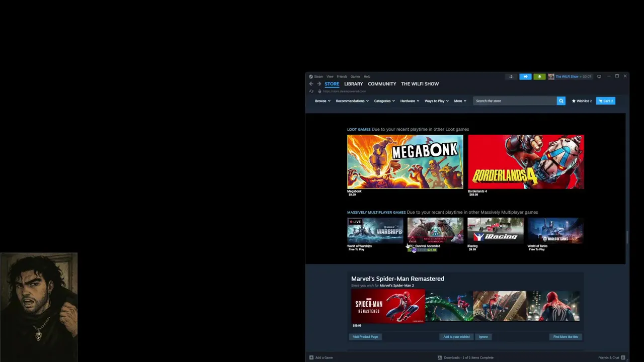Switch to the LIBRARY tab
This screenshot has height=362, width=644.
coord(354,84)
